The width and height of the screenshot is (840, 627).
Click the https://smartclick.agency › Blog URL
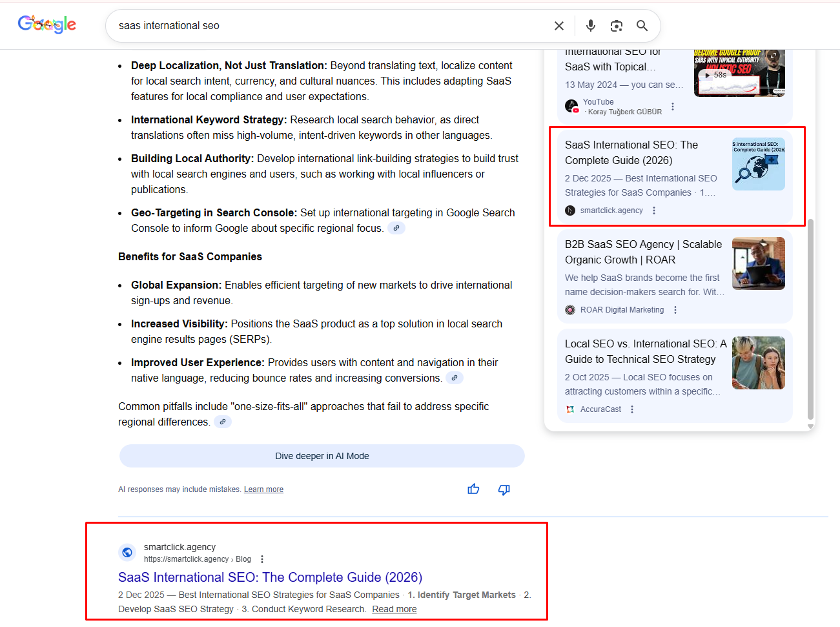[198, 559]
